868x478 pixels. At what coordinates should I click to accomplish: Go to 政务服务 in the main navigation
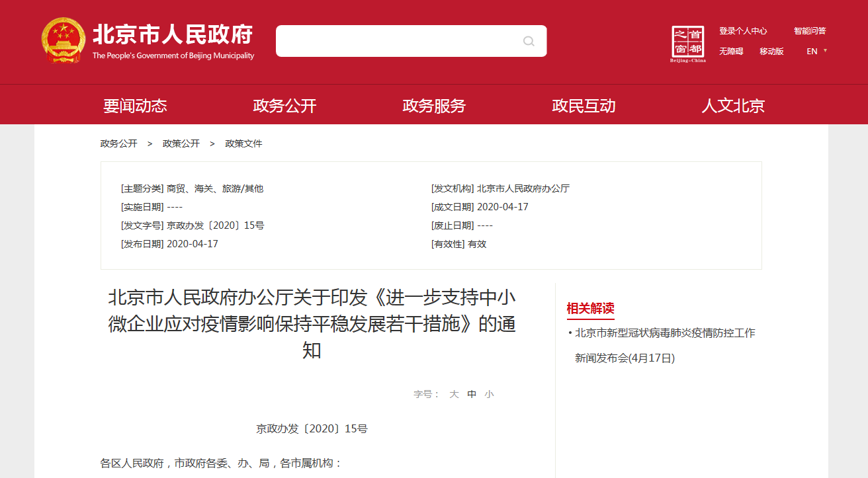[x=434, y=106]
